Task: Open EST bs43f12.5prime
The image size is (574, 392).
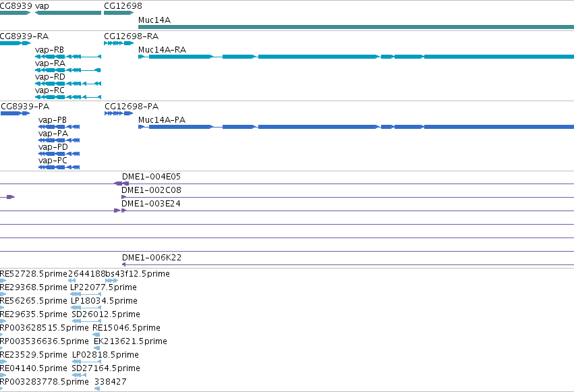Action: click(138, 274)
